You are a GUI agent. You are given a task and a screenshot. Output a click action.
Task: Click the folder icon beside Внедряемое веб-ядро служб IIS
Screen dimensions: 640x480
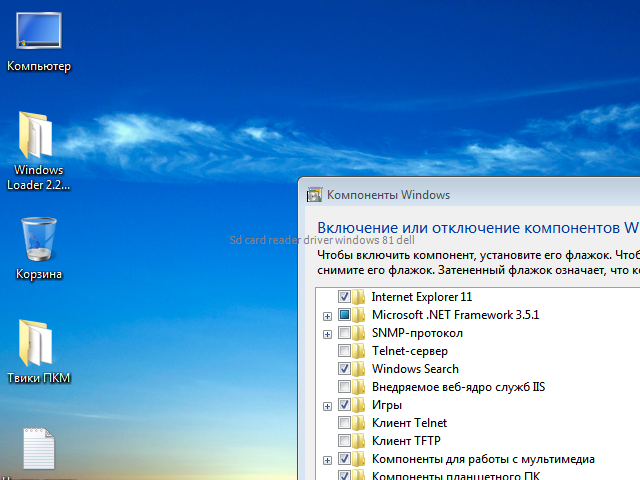click(359, 387)
